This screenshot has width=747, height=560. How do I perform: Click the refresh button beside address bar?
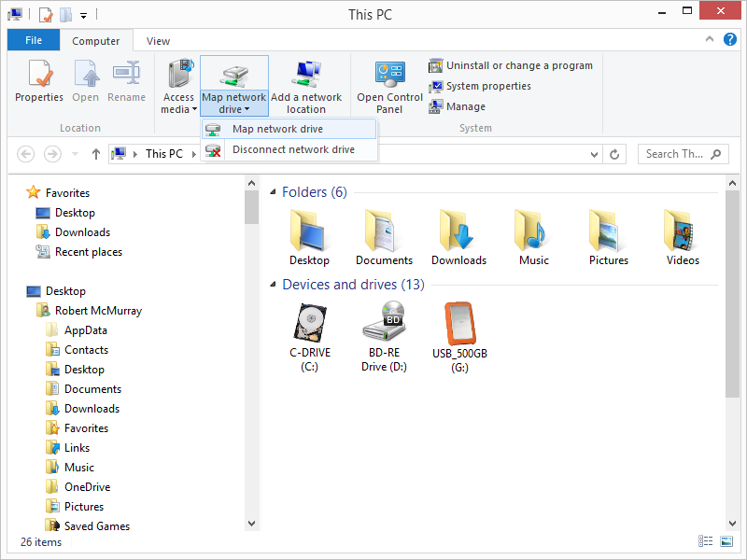tap(614, 154)
